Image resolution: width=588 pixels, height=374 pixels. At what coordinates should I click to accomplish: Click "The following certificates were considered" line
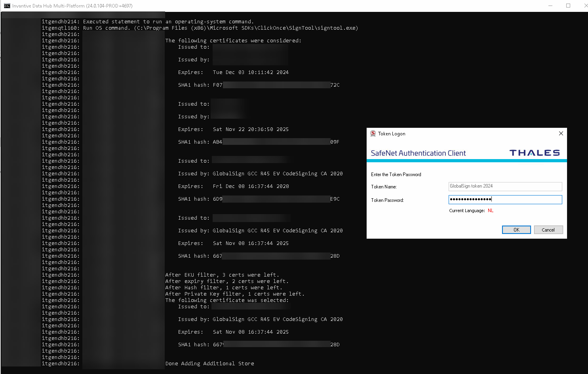tap(233, 41)
